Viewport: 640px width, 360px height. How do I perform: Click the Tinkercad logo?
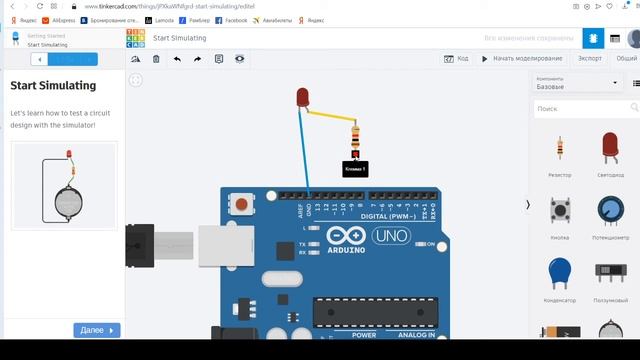(136, 38)
